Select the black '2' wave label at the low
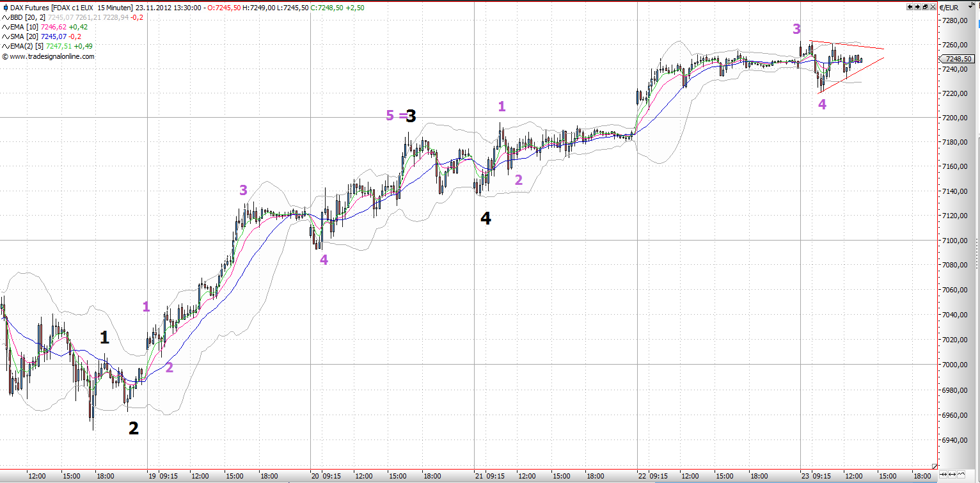Viewport: 980px width, 483px height. (133, 428)
